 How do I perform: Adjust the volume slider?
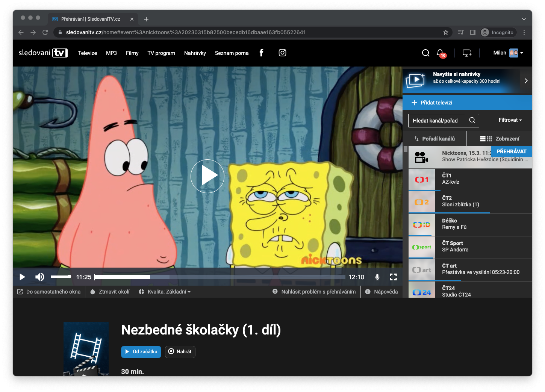pyautogui.click(x=61, y=277)
